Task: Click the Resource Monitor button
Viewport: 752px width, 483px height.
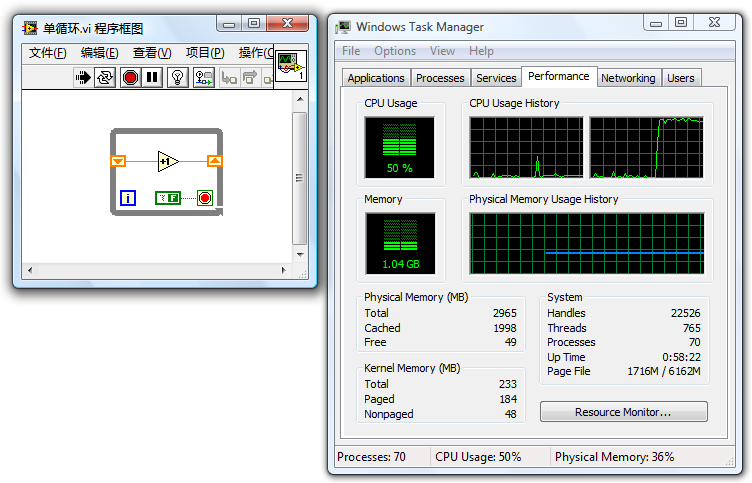Action: pyautogui.click(x=623, y=412)
